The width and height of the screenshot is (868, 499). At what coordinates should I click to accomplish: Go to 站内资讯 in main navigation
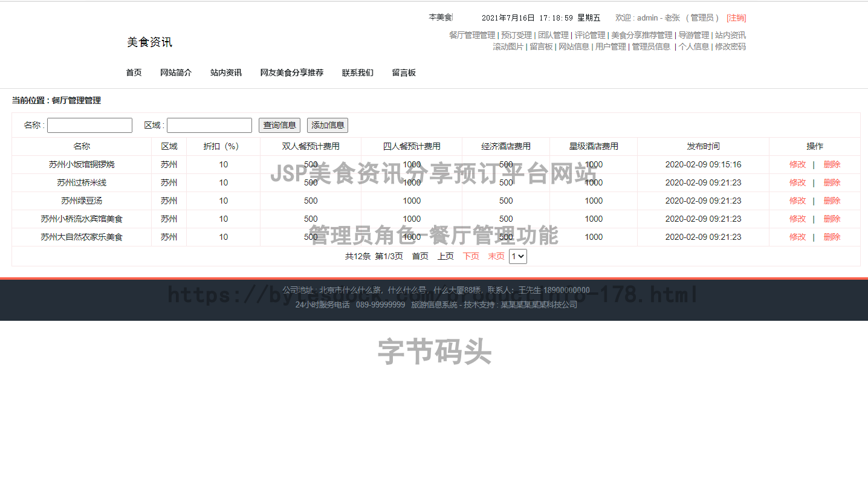[226, 72]
